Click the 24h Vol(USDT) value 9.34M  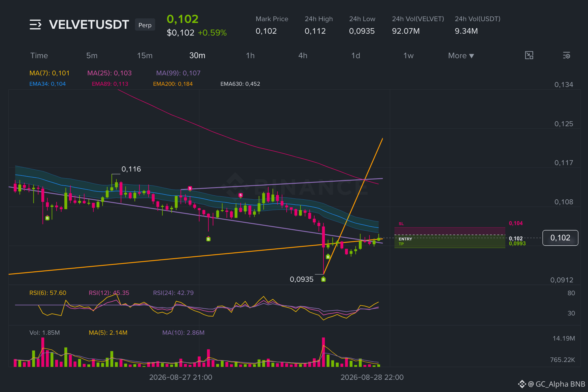[x=466, y=31]
